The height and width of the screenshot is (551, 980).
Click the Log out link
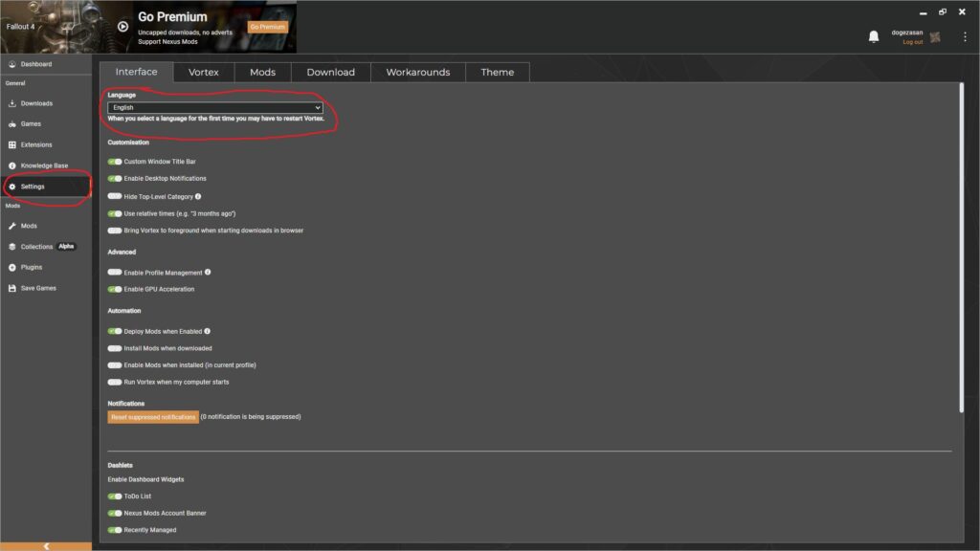[x=912, y=42]
